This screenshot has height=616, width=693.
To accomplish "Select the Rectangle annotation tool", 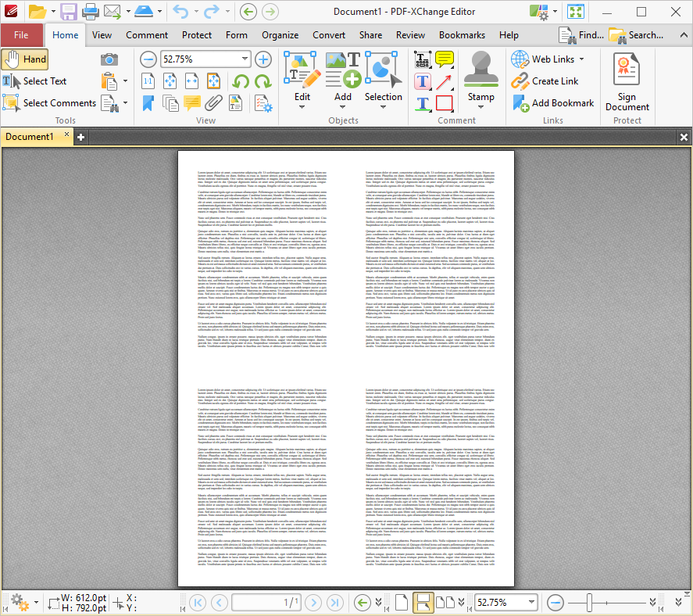I will 445,103.
